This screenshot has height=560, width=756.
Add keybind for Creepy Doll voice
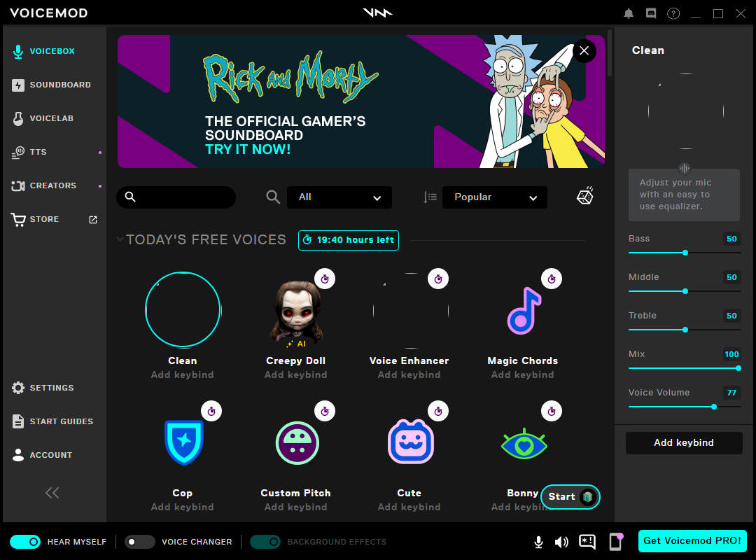(295, 374)
